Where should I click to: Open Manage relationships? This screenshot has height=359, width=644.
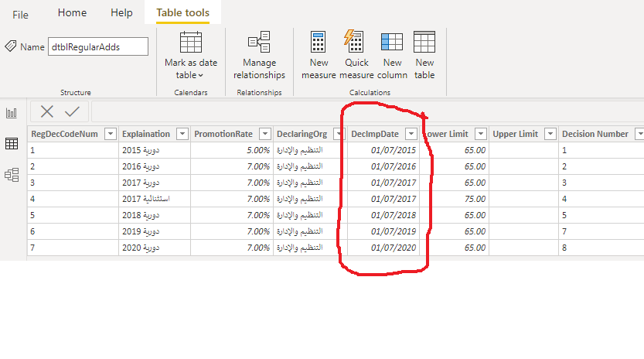click(x=259, y=55)
